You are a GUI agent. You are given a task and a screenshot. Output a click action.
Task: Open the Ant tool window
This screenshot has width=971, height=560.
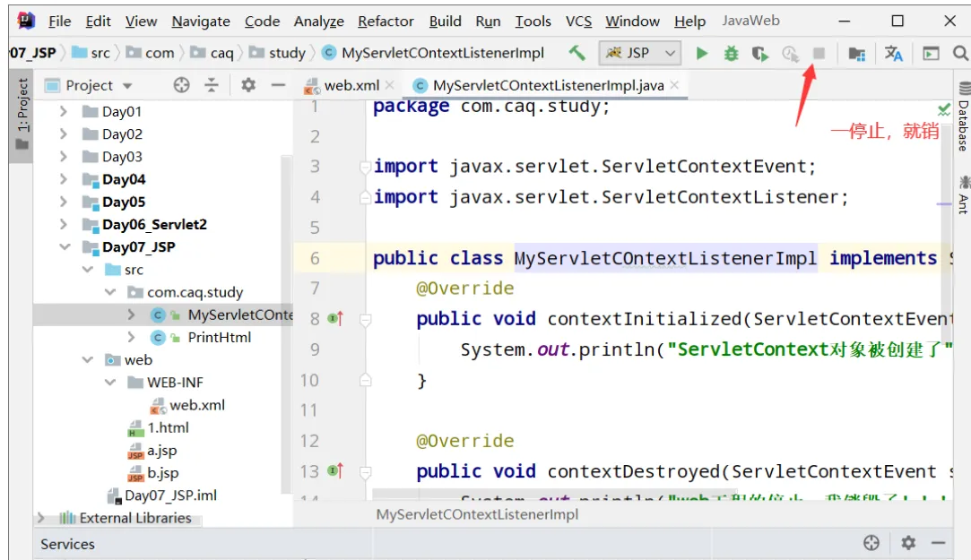pos(964,195)
